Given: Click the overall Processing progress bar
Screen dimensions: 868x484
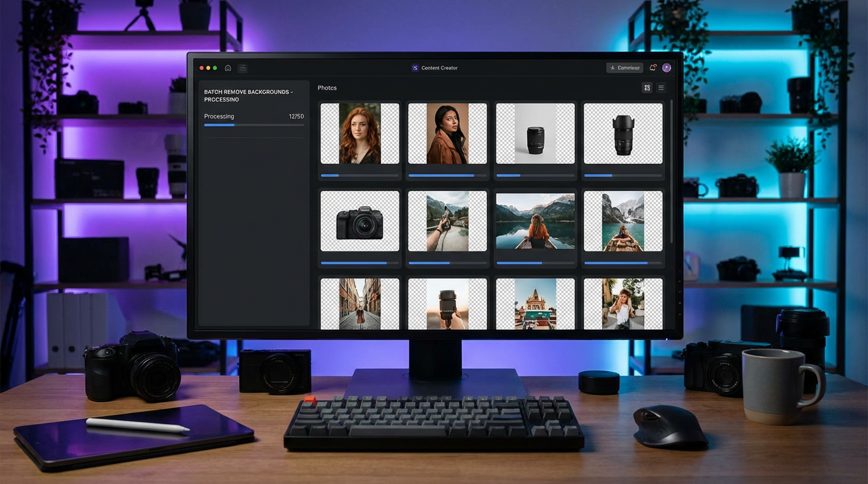Looking at the screenshot, I should 254,125.
